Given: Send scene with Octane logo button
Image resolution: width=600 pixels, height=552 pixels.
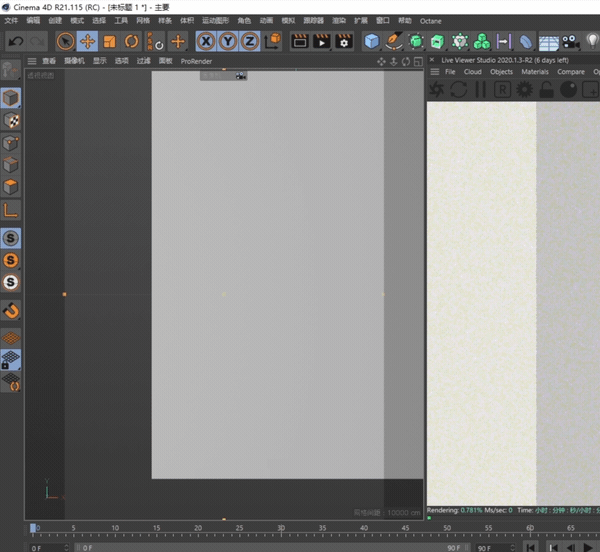Looking at the screenshot, I should click(437, 90).
